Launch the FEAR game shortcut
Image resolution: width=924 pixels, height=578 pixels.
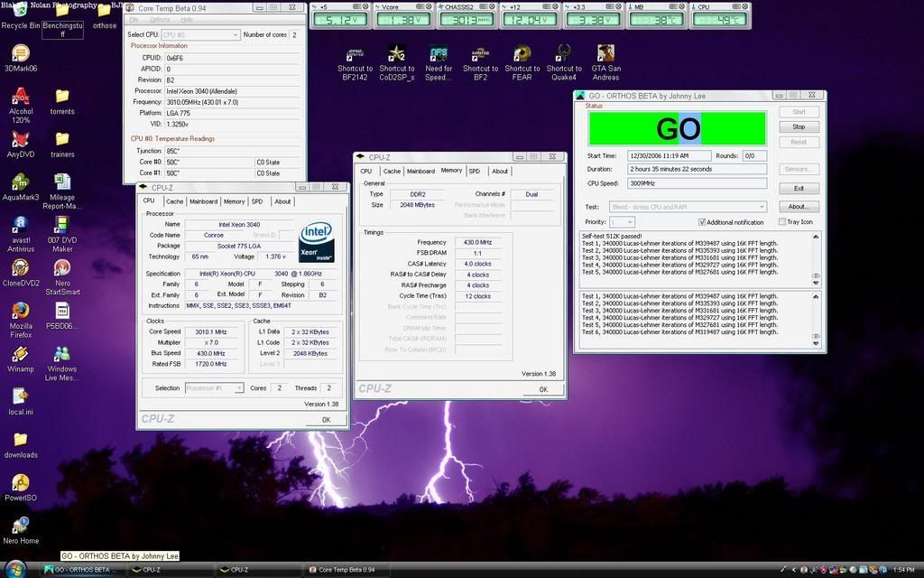click(x=522, y=63)
